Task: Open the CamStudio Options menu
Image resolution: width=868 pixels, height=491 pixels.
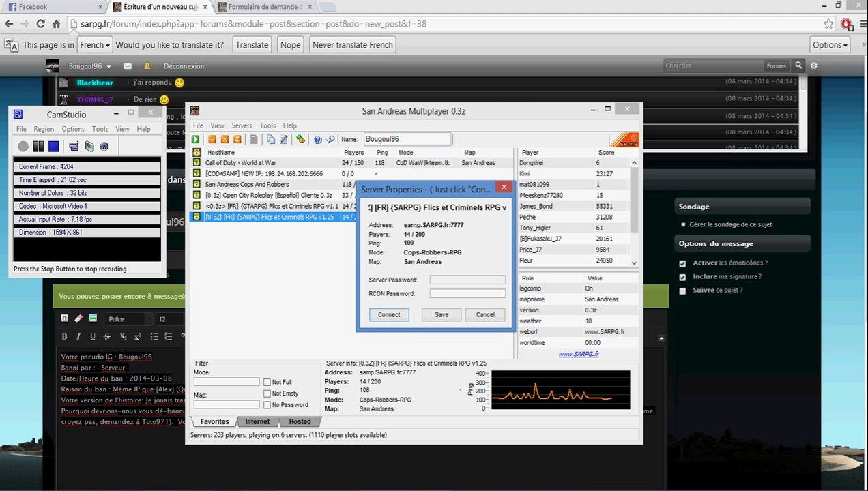Action: coord(73,129)
